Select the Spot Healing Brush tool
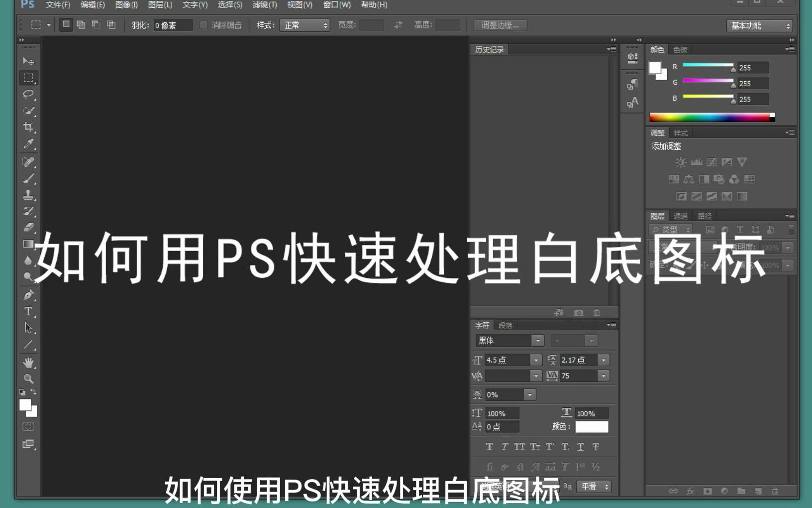 click(x=28, y=162)
